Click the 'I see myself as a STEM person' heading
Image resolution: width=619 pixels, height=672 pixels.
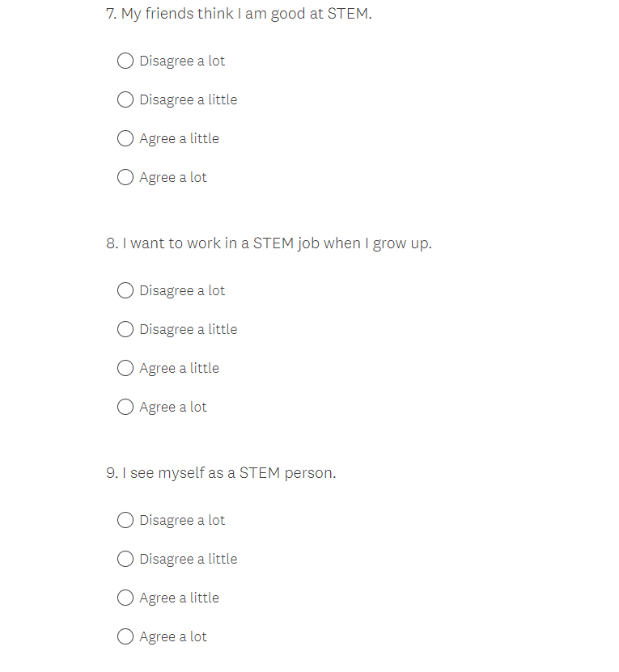(221, 473)
